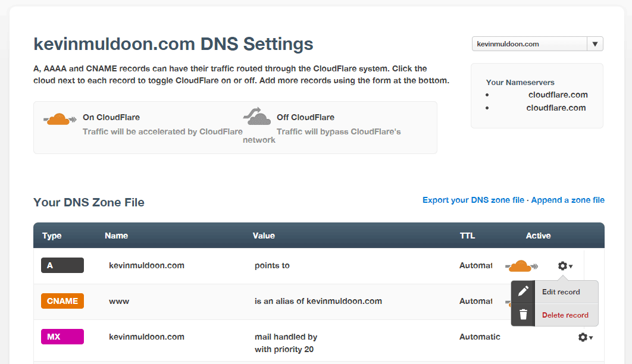The height and width of the screenshot is (364, 632).
Task: Click 'mail handled by' value in MX row
Action: click(286, 337)
